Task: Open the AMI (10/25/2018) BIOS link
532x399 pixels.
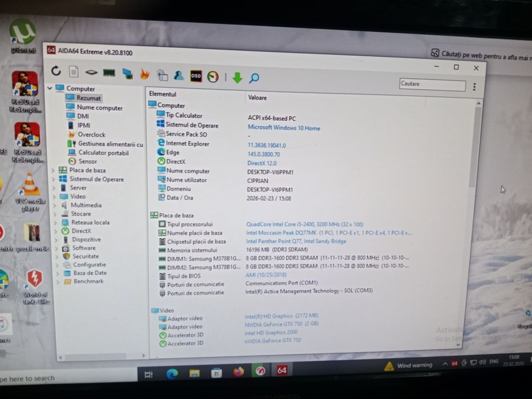Action: 266,275
